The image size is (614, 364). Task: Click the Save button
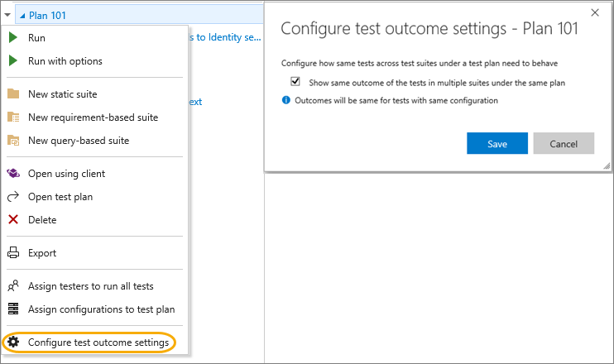(497, 143)
